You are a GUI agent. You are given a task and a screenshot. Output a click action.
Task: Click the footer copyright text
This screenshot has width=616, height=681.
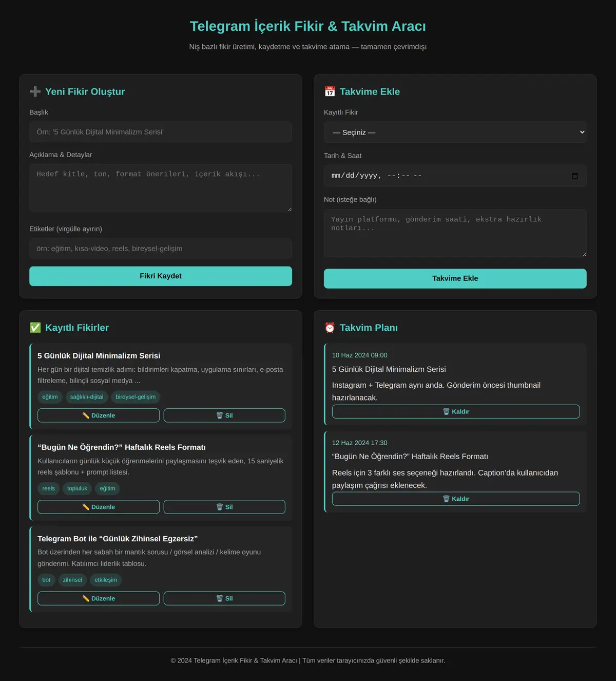(x=308, y=660)
